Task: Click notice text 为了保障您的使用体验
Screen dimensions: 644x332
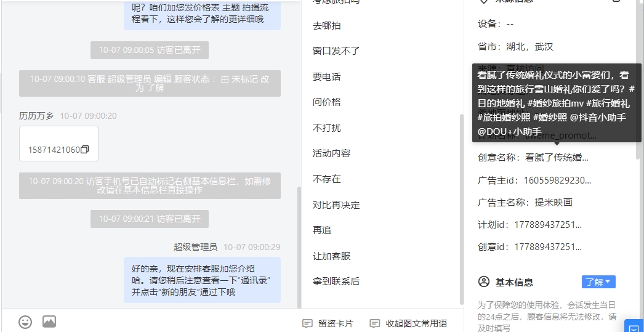Action: [x=547, y=317]
